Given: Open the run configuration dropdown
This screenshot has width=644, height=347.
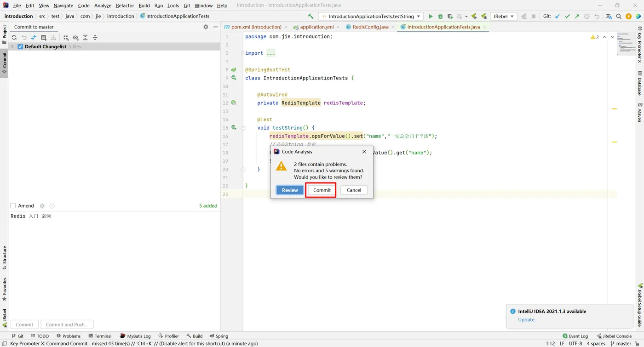Looking at the screenshot, I should pyautogui.click(x=371, y=16).
